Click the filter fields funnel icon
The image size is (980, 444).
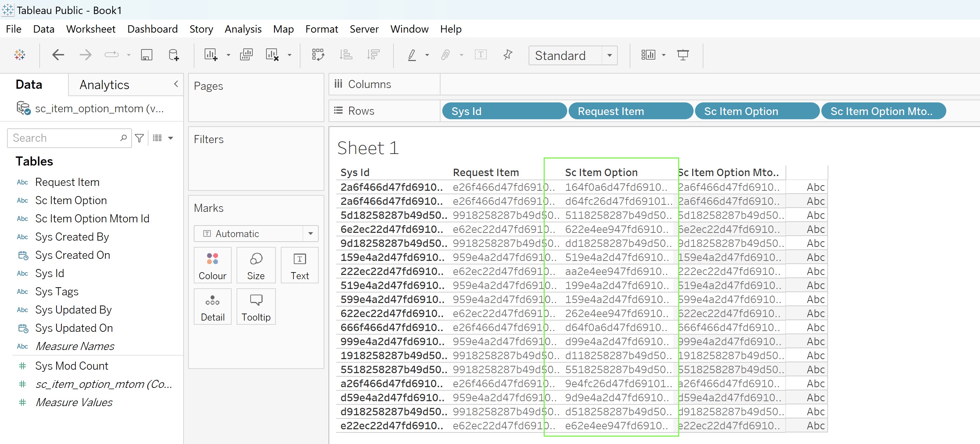click(140, 138)
